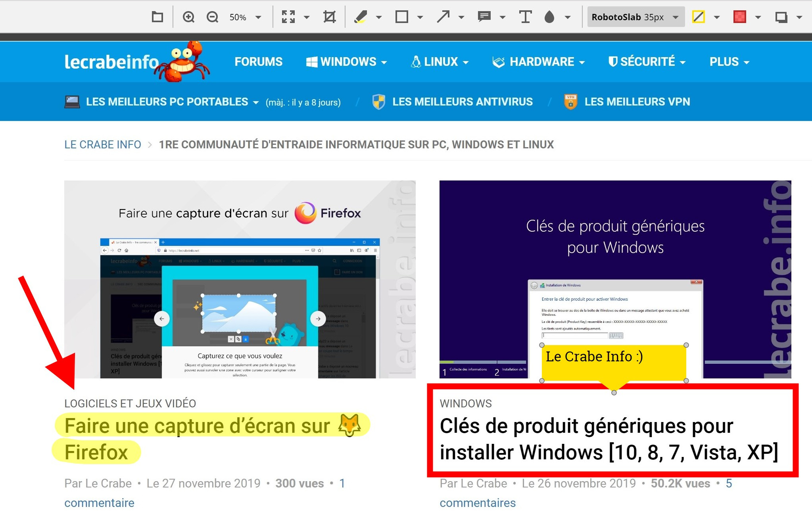
Task: Click the shadow effect icon
Action: [x=781, y=17]
